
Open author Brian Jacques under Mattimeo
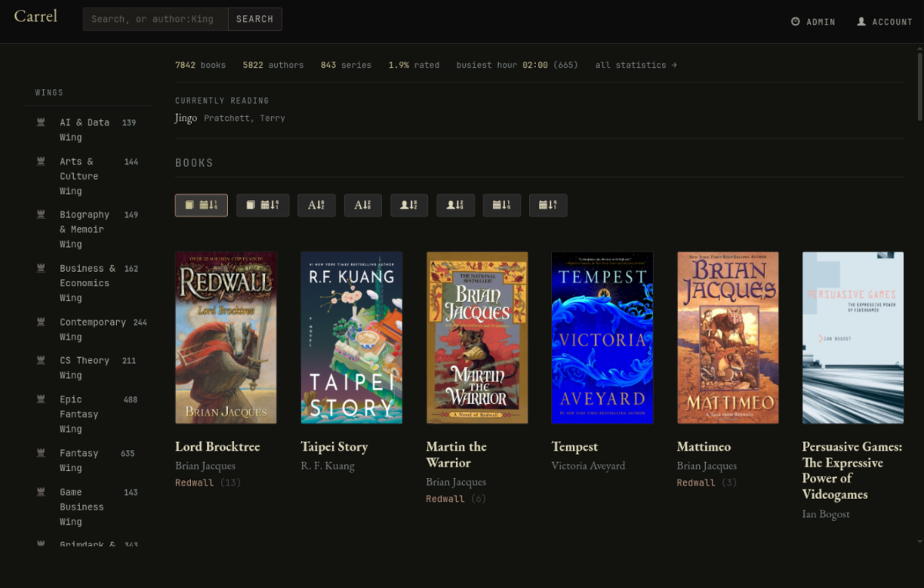(x=707, y=466)
